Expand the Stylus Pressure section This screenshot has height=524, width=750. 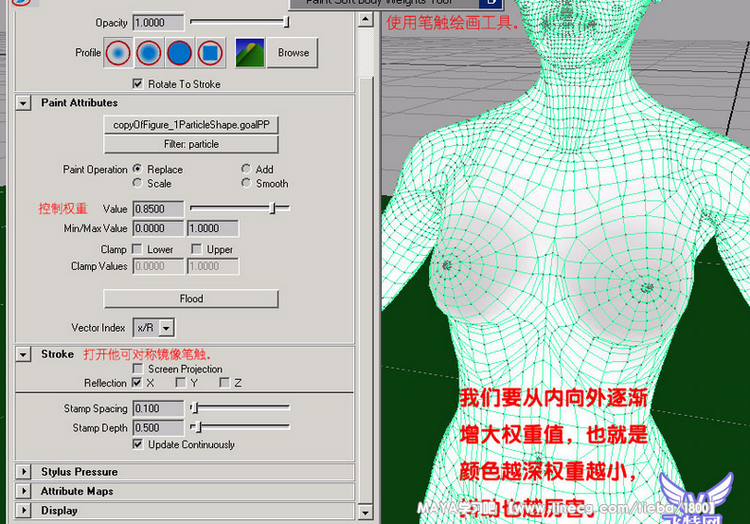pos(23,471)
